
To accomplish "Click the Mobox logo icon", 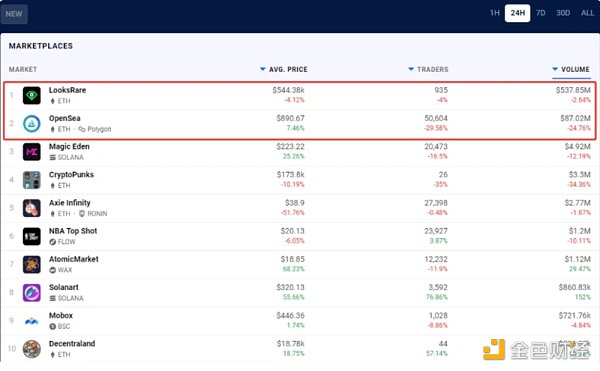I will coord(32,321).
